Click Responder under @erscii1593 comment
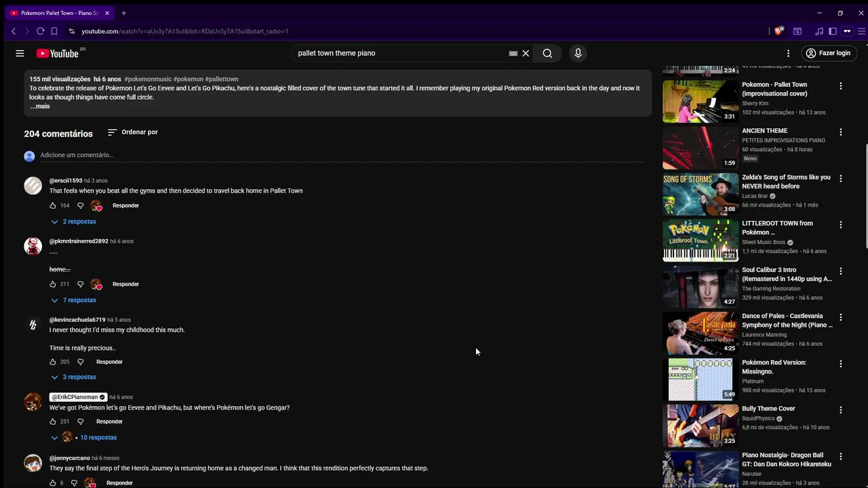This screenshot has height=488, width=868. tap(125, 205)
